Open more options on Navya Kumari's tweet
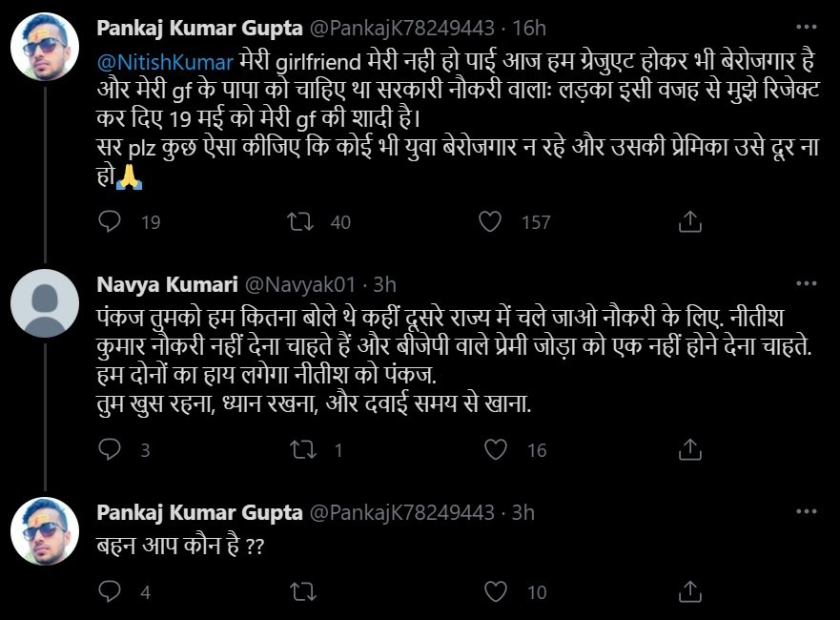The width and height of the screenshot is (840, 620). tap(810, 283)
